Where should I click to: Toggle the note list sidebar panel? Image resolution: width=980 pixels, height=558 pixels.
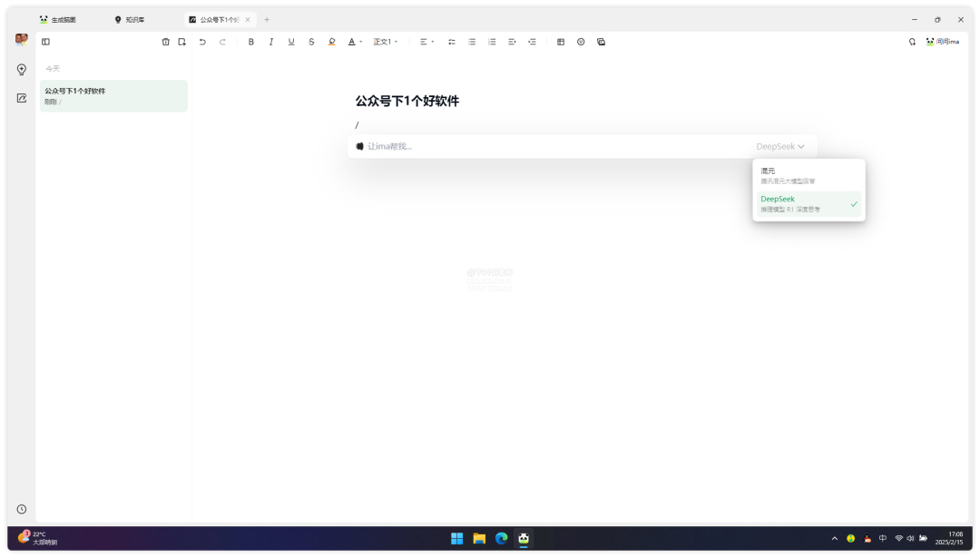coord(45,42)
